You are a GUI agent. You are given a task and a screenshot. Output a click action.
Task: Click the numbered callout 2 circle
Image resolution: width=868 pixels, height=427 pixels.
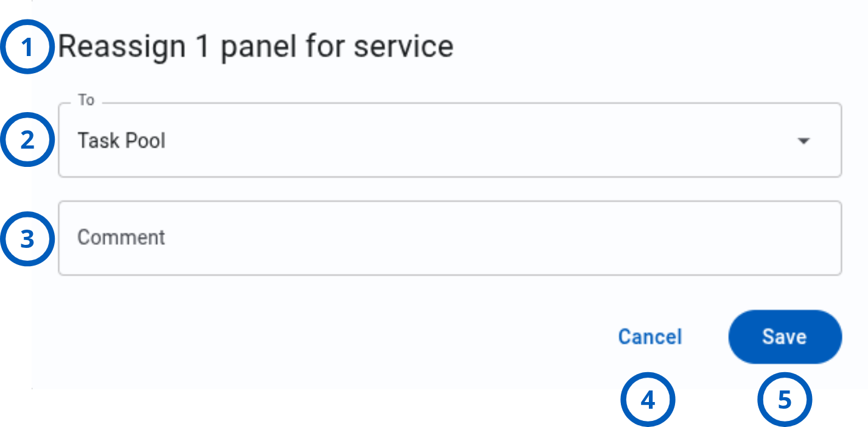(27, 140)
